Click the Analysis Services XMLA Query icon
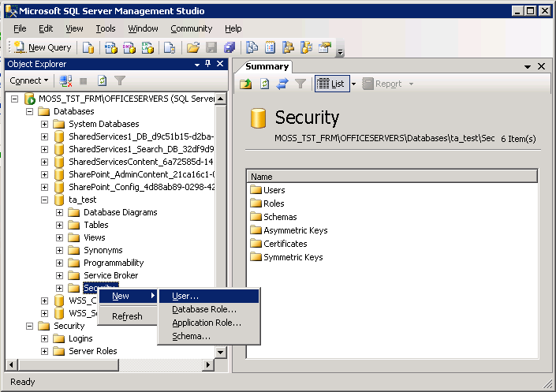 click(147, 47)
